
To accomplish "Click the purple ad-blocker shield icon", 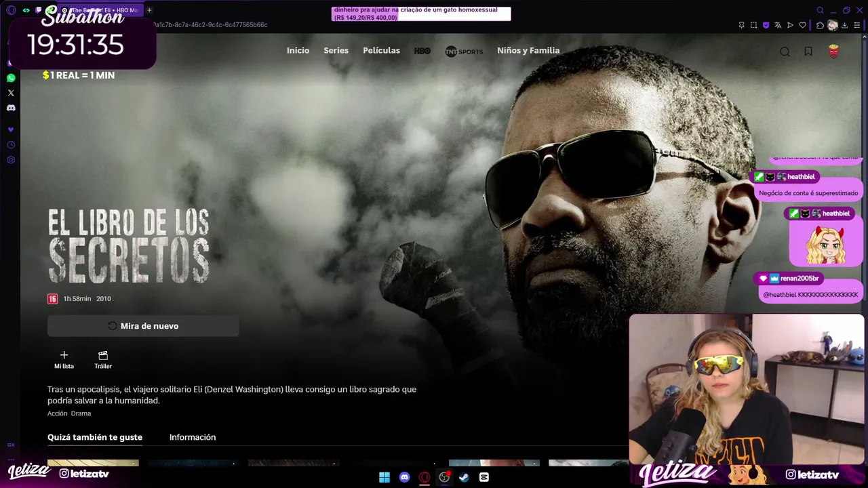I will point(766,25).
